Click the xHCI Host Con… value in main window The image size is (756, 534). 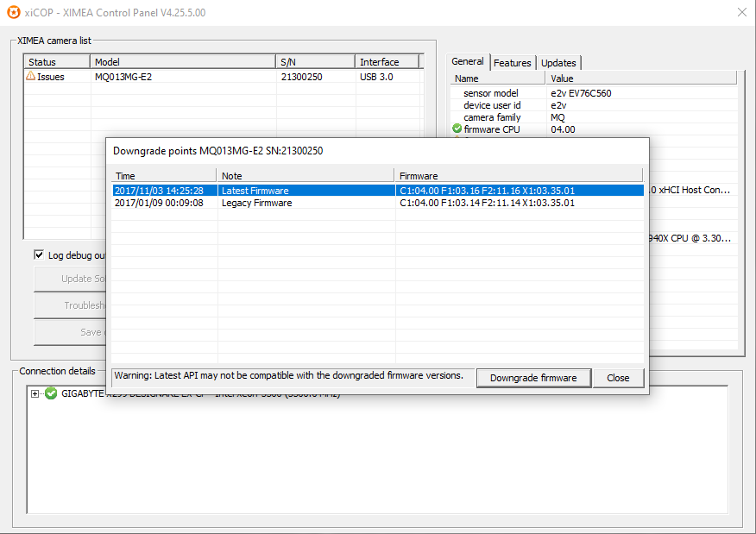point(690,190)
